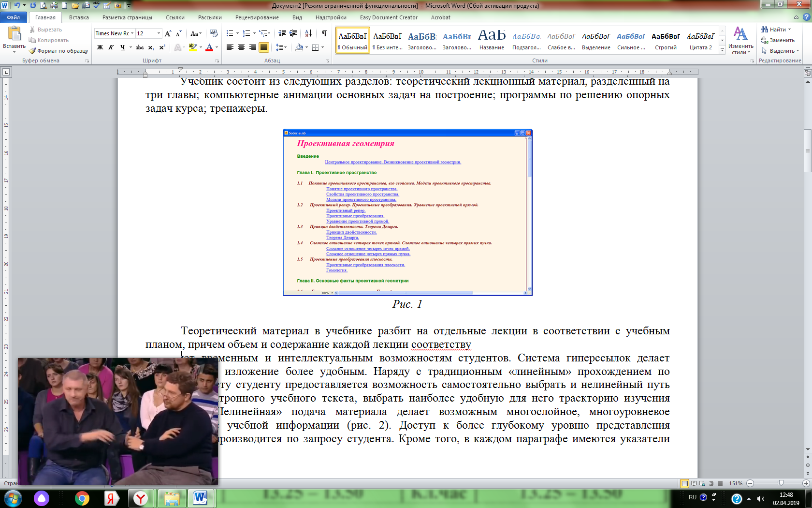Enable Justify paragraph alignment

click(x=264, y=47)
